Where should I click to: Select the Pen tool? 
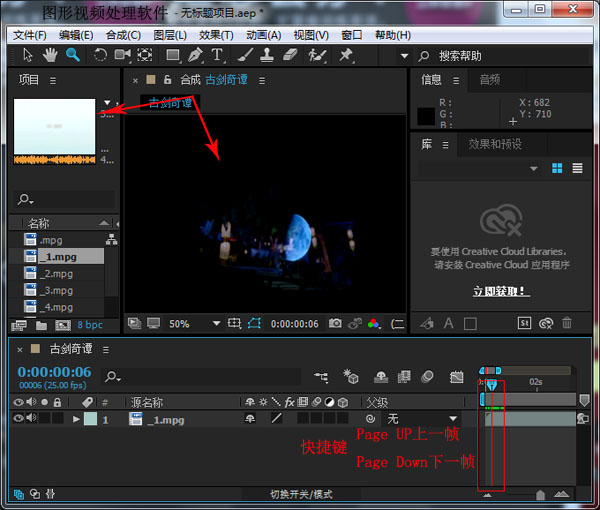(195, 55)
